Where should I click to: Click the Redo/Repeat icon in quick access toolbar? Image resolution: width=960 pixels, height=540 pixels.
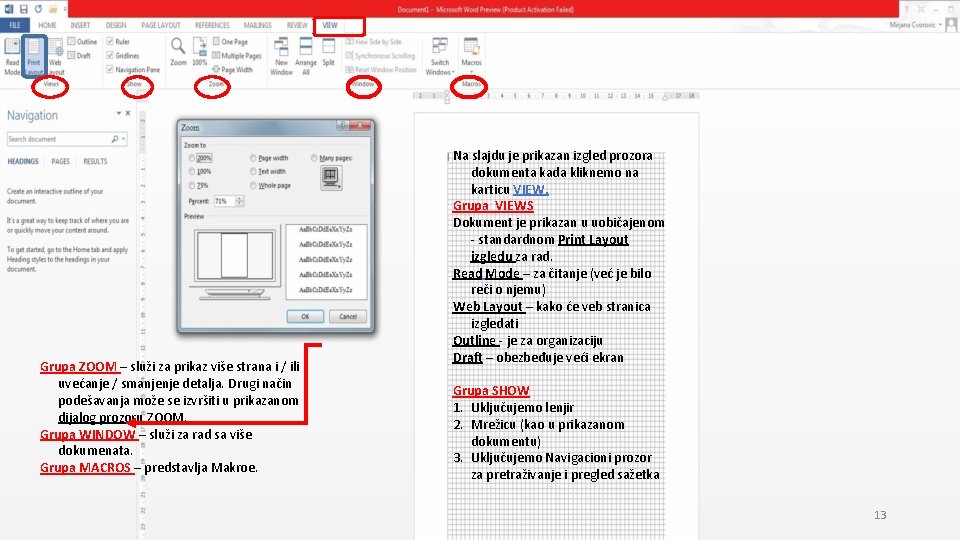[x=38, y=9]
